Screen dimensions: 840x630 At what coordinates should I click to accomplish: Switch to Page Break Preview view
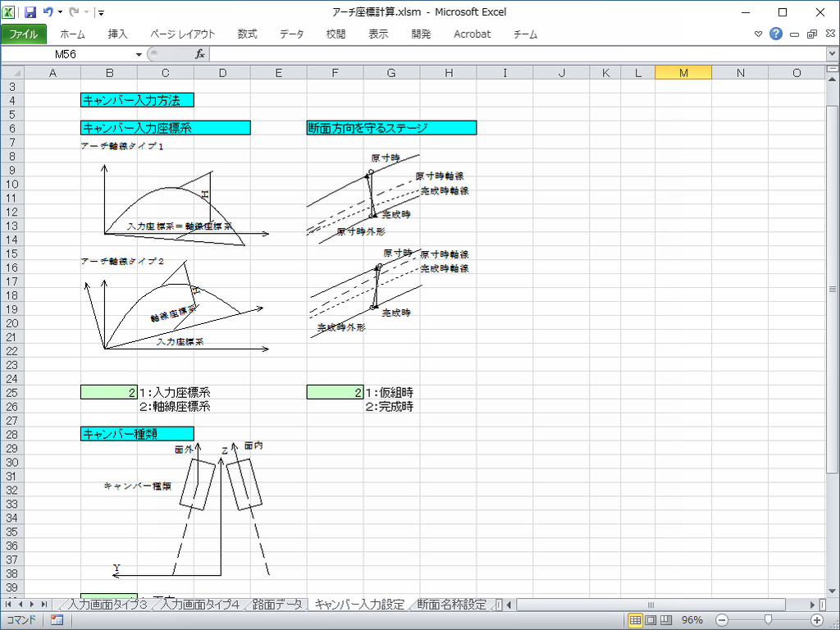coord(665,620)
